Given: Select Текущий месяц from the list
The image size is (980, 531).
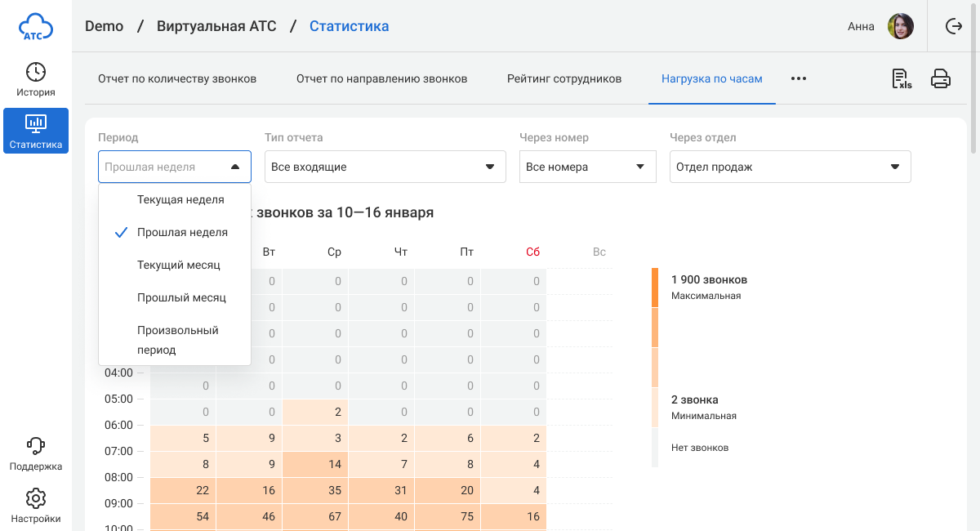Looking at the screenshot, I should pos(178,265).
